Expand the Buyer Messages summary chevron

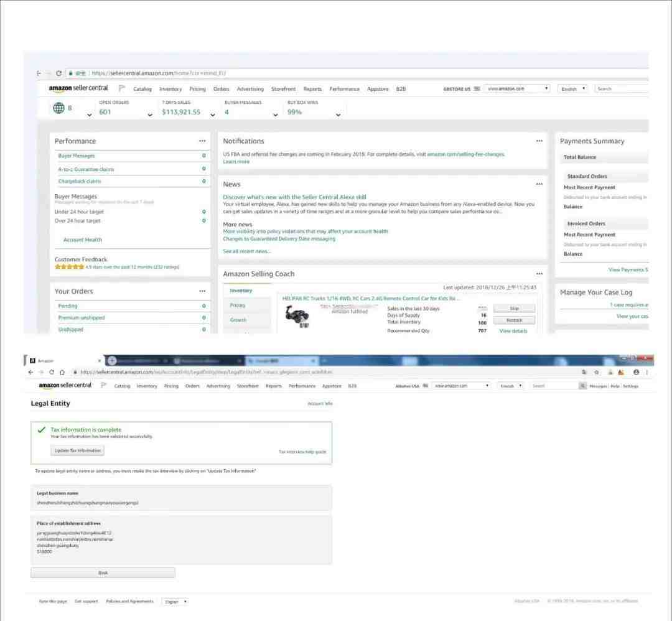point(275,115)
